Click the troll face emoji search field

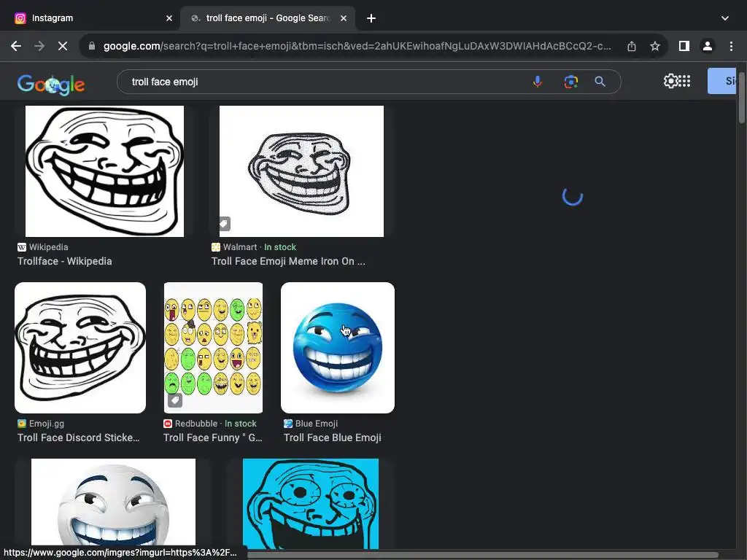click(x=324, y=82)
